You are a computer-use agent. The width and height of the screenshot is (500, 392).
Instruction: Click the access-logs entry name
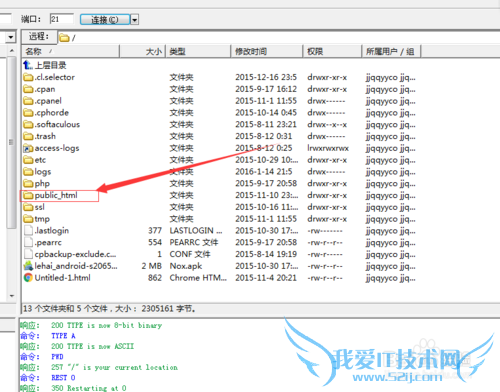click(x=57, y=148)
